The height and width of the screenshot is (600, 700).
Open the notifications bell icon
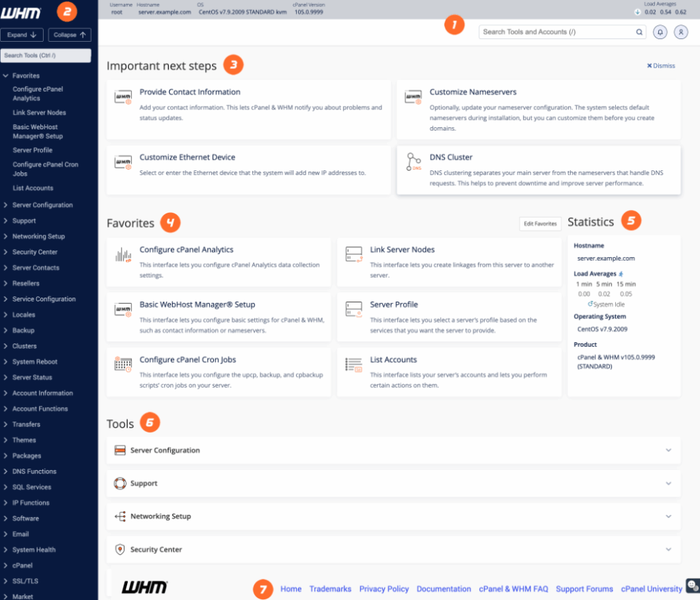point(660,32)
